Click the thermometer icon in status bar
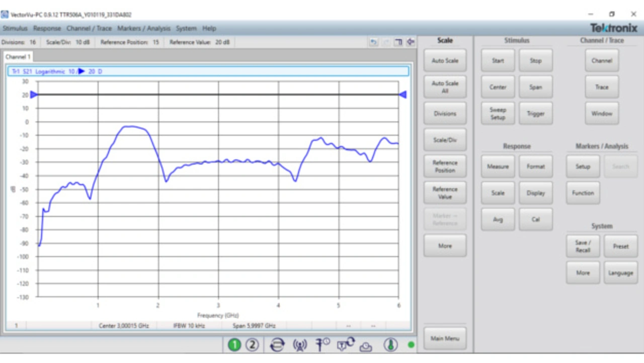This screenshot has height=363, width=644. click(x=390, y=345)
